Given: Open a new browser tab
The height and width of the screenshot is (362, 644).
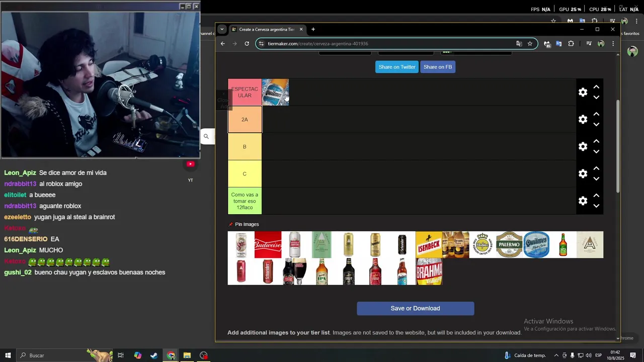Looking at the screenshot, I should (x=313, y=29).
